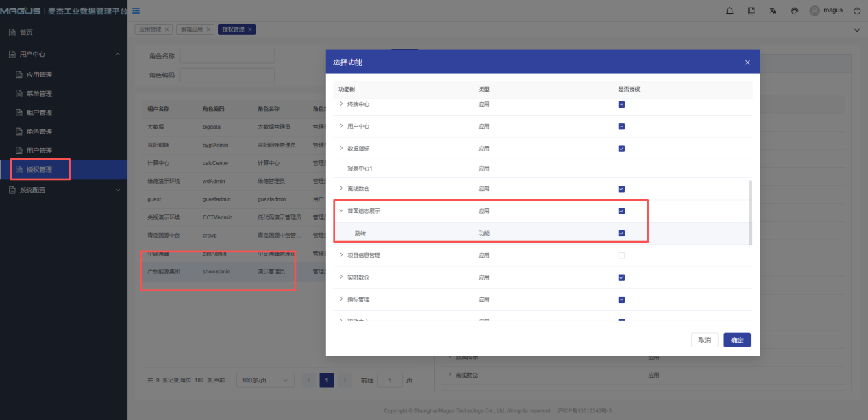Click the magus user avatar
868x420 pixels.
click(x=815, y=11)
